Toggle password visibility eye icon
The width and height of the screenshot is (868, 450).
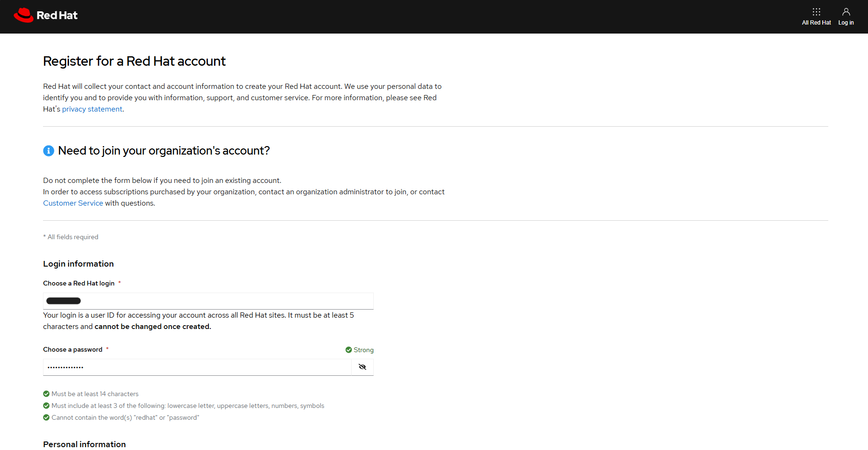click(x=362, y=367)
